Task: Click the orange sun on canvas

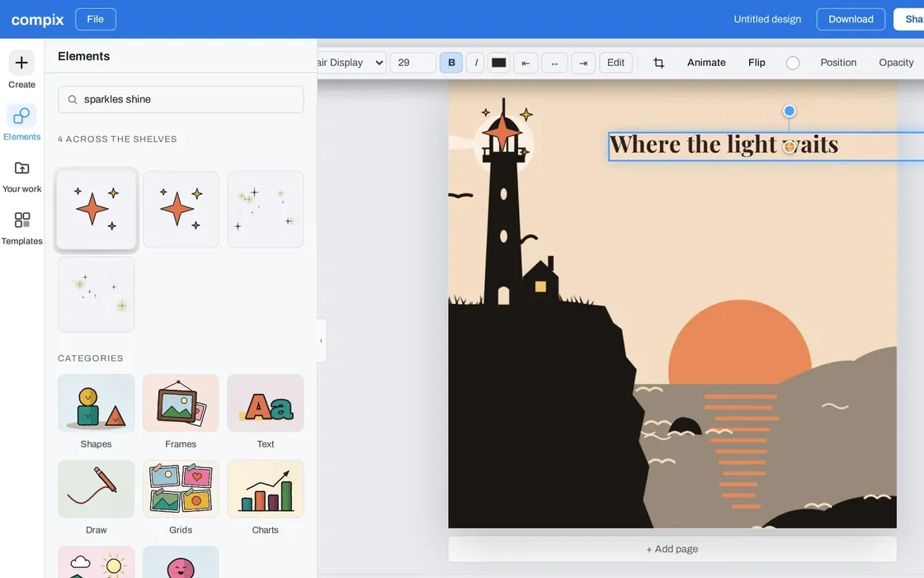Action: (x=739, y=342)
